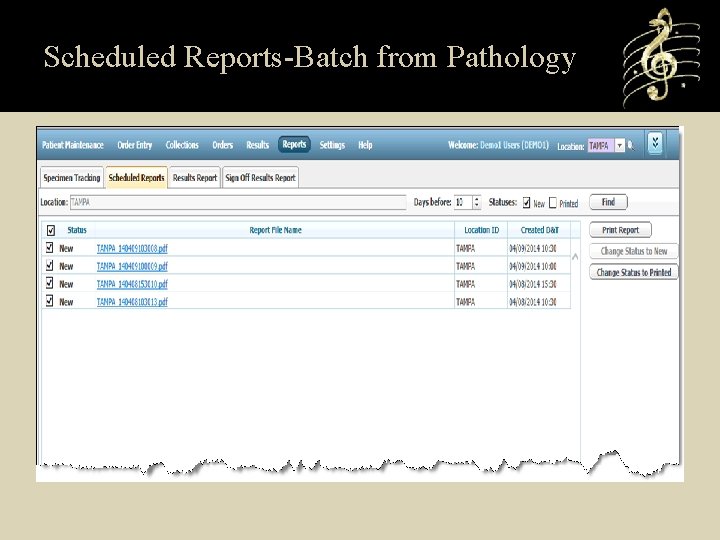Open the Orders menu
Screen dimensions: 720x540
coord(223,145)
